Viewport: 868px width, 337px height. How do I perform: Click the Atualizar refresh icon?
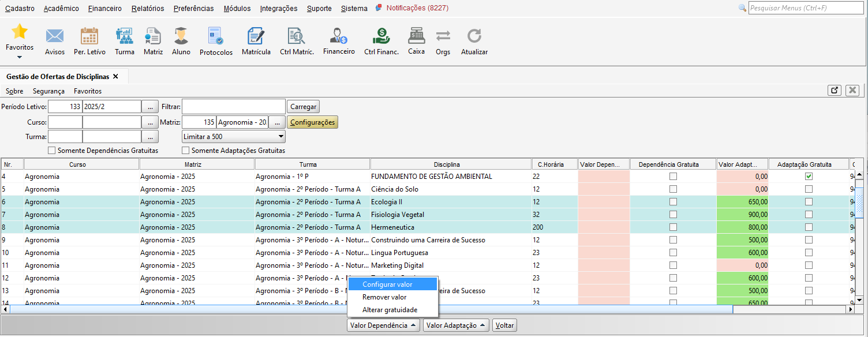(474, 36)
